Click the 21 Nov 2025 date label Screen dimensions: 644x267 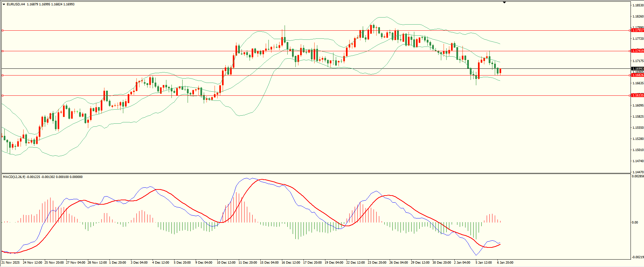click(x=10, y=263)
